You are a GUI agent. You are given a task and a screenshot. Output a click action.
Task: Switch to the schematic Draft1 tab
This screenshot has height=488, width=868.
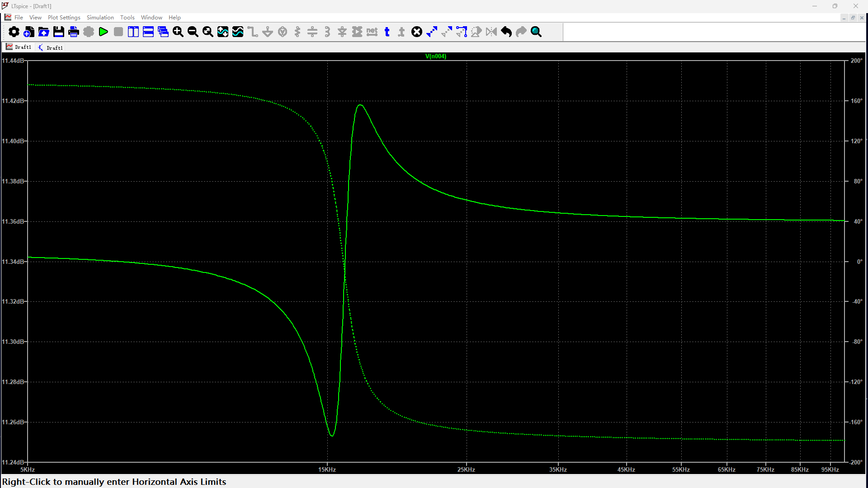pos(51,47)
